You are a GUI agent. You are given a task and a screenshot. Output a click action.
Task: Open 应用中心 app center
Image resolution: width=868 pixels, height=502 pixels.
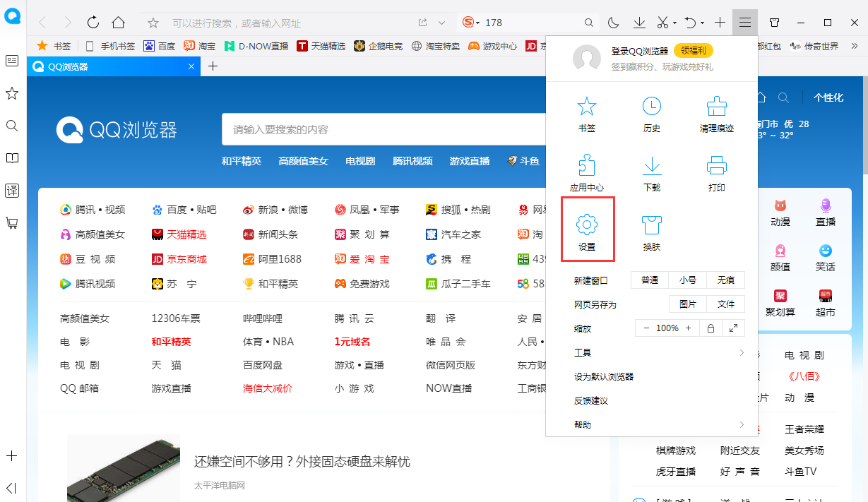[588, 173]
